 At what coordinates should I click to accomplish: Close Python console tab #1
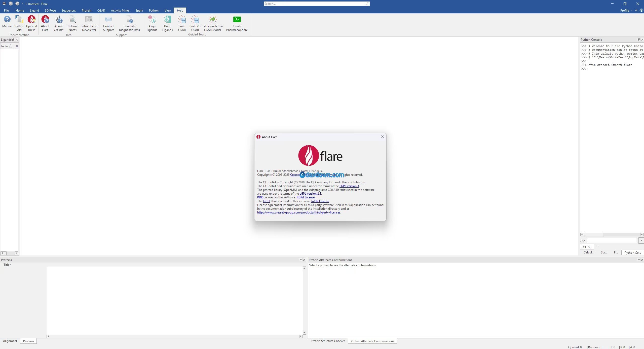(x=589, y=247)
